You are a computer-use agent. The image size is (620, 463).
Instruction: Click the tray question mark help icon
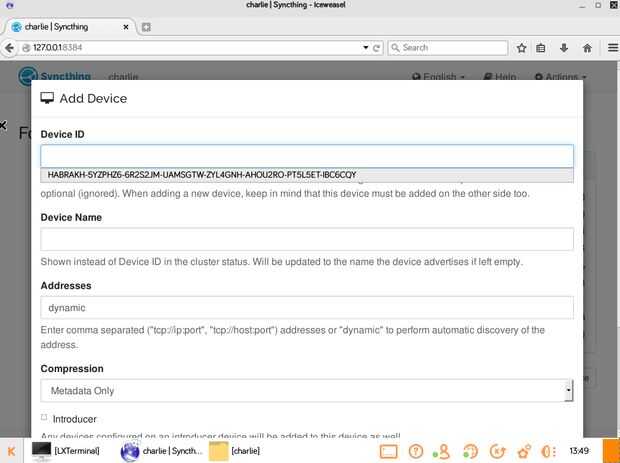tap(416, 451)
